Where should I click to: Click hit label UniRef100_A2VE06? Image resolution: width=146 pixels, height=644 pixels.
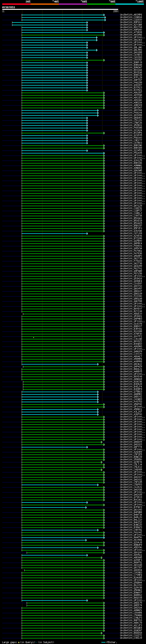click(131, 236)
